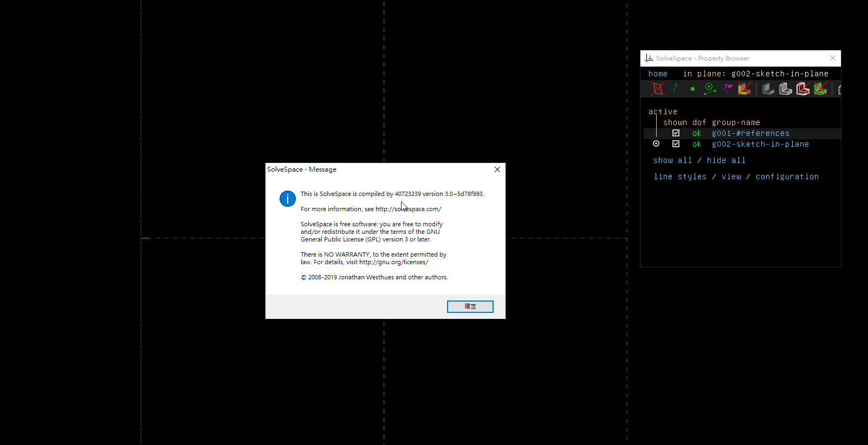Open the configuration link
868x445 pixels.
click(787, 176)
